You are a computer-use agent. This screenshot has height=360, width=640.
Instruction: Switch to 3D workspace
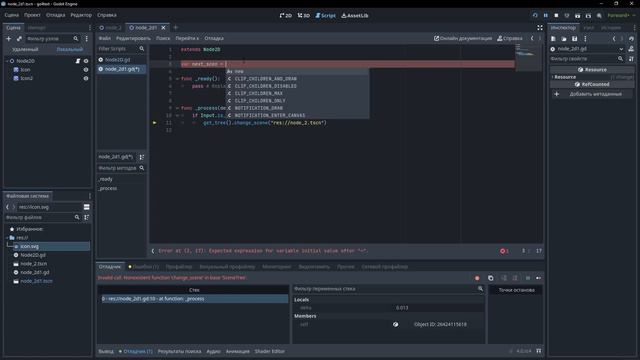[x=304, y=16]
